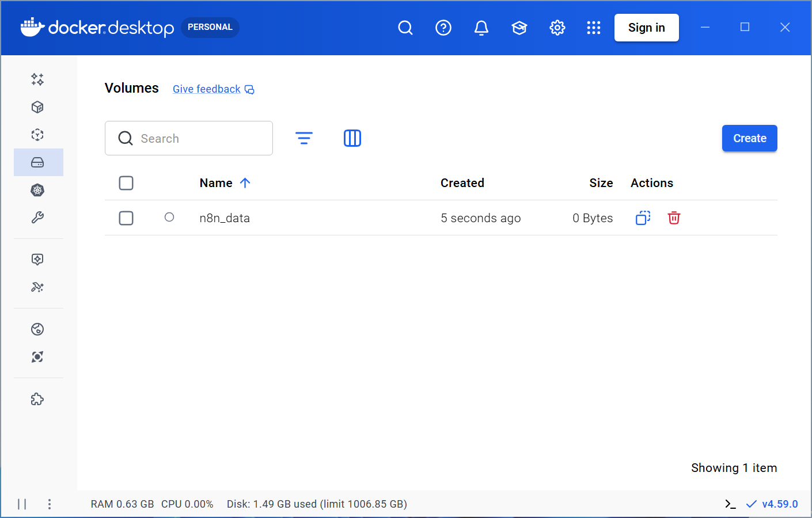
Task: Clone the n8n_data volume
Action: [643, 218]
